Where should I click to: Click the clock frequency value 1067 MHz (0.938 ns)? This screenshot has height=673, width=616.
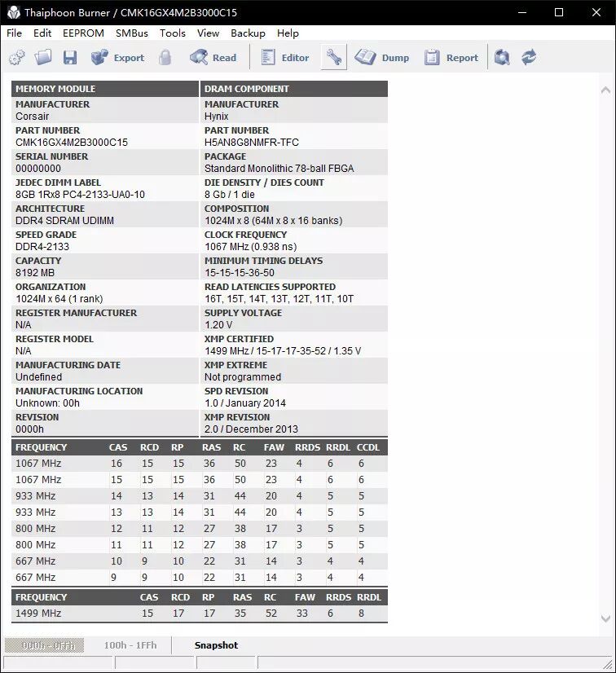click(x=251, y=246)
